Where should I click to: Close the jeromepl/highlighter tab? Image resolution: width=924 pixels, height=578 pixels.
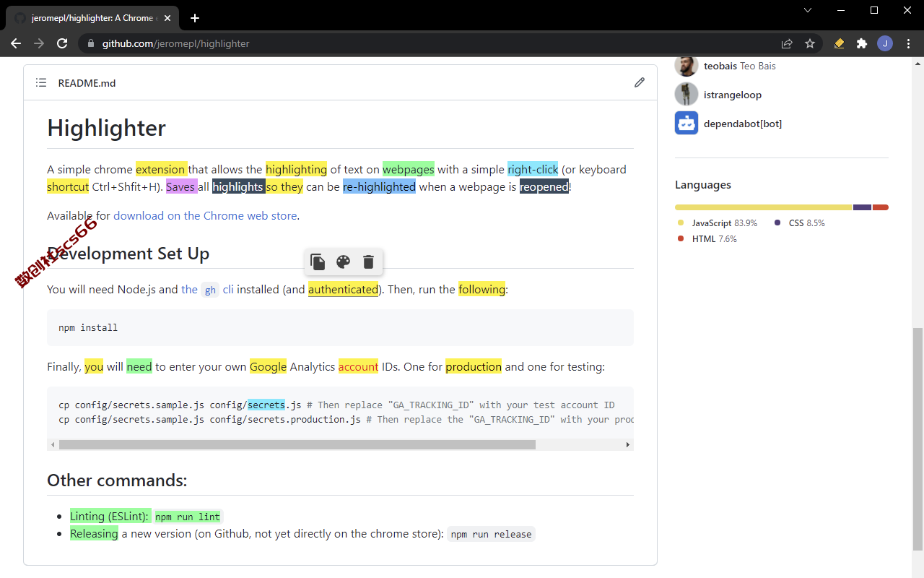coord(168,18)
